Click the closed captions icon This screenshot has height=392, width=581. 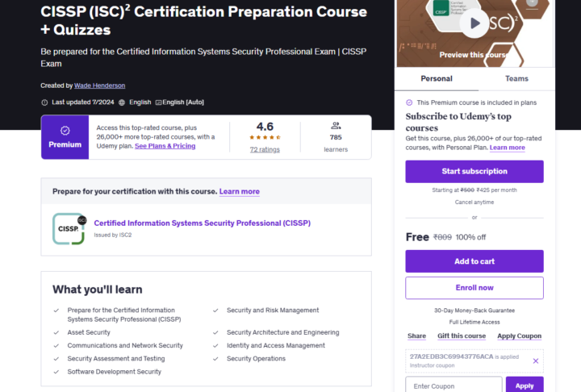pyautogui.click(x=158, y=102)
